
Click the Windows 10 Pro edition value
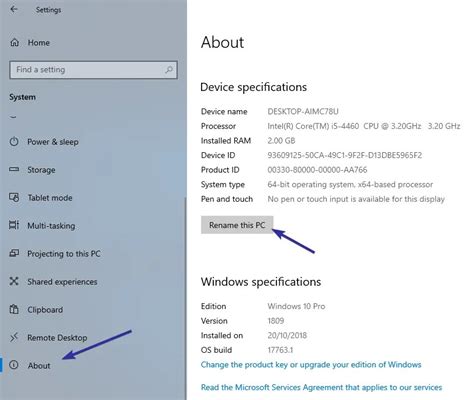296,306
